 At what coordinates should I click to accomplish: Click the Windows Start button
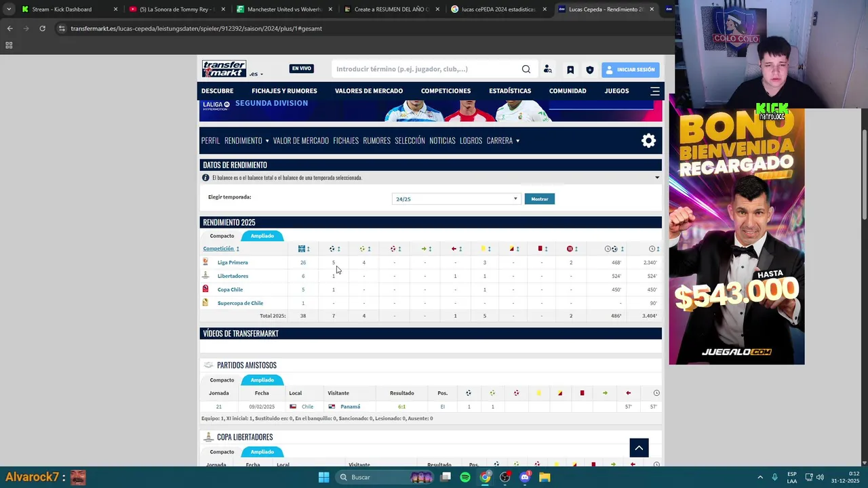pyautogui.click(x=324, y=477)
